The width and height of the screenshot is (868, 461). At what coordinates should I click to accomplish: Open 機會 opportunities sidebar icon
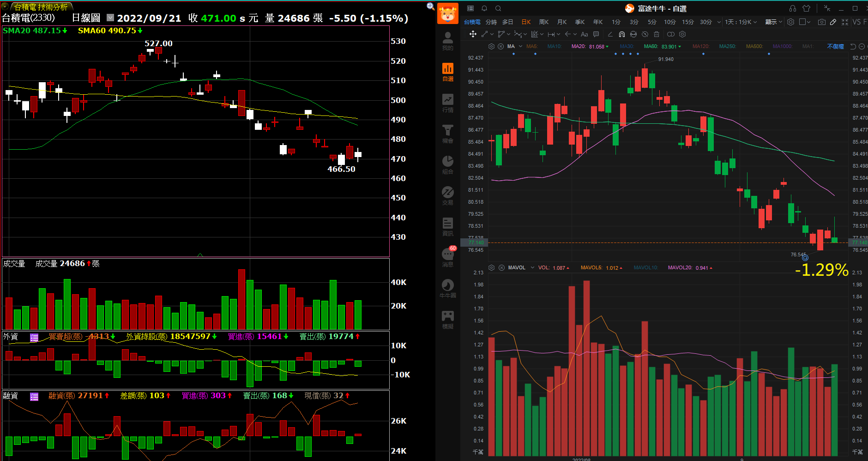[447, 134]
